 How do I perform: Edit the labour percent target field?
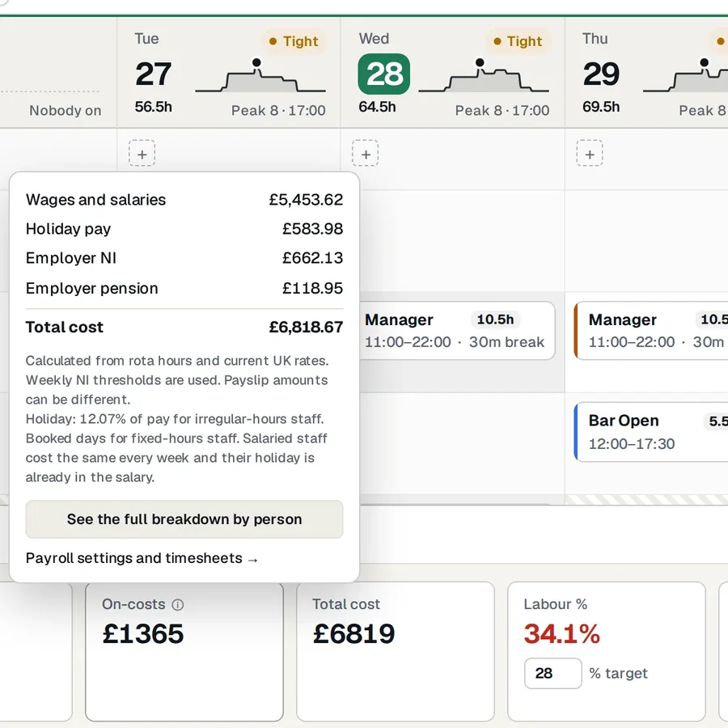coord(553,673)
